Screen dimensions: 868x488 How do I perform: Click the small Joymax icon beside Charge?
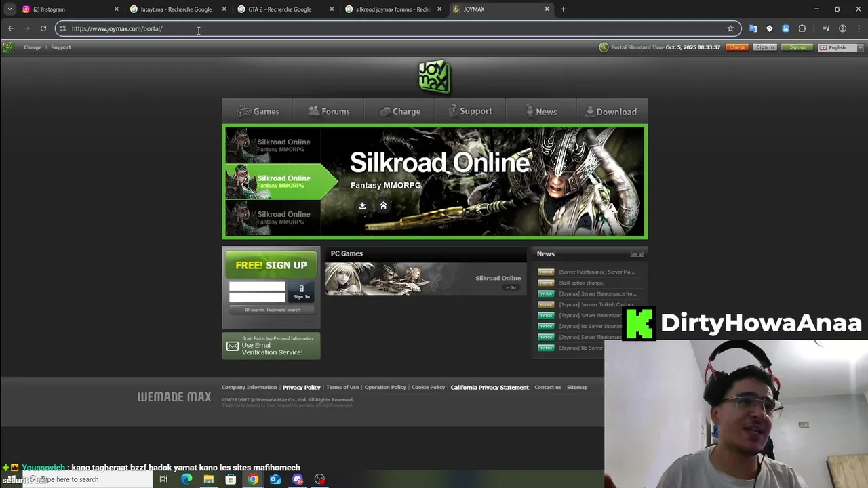coord(7,47)
